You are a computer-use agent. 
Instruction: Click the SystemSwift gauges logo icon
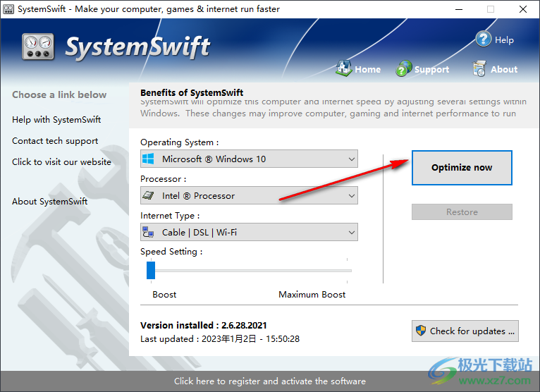38,47
